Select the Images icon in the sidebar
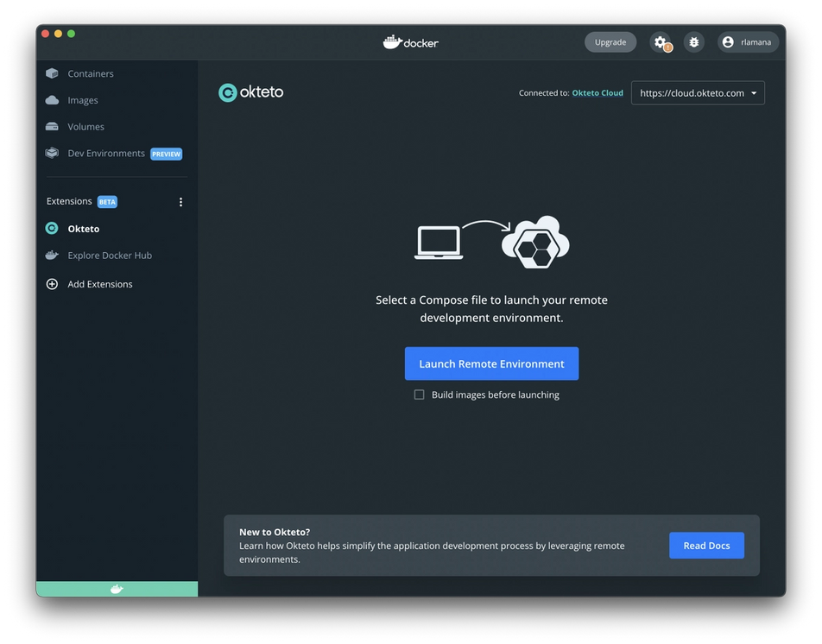Viewport: 822px width, 644px height. 52,100
